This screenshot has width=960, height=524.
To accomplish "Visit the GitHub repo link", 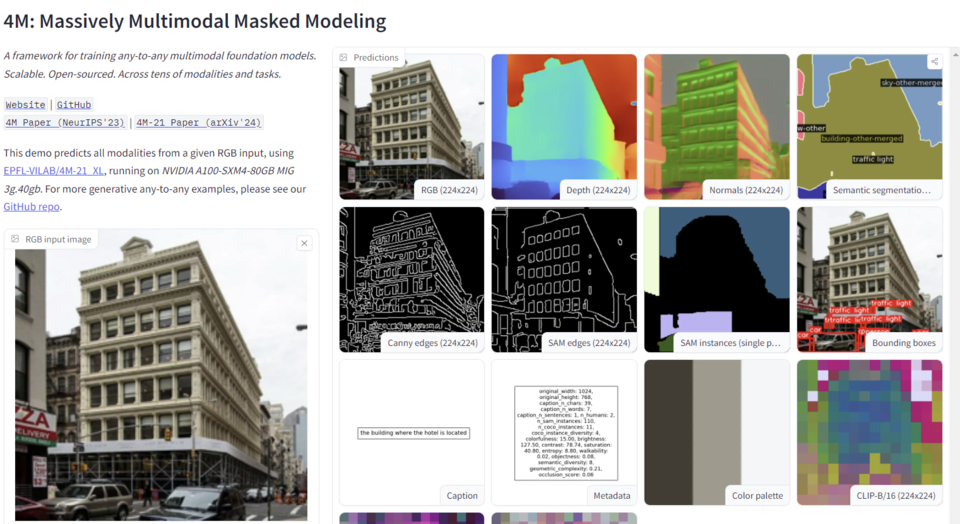I will coord(32,207).
